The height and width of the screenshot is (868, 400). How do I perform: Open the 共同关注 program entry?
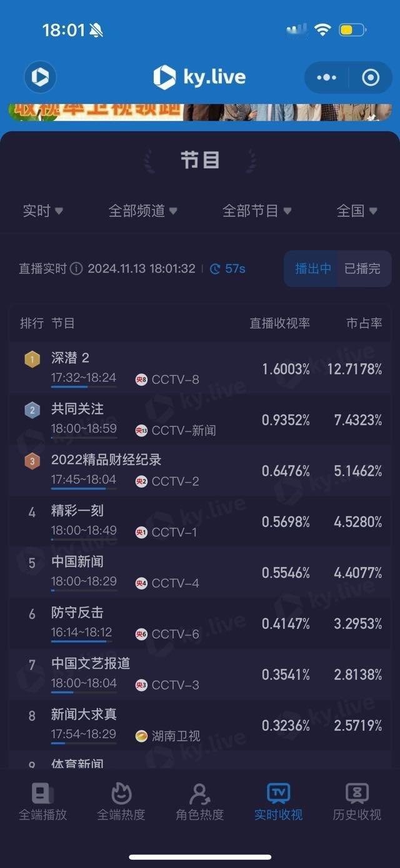pos(200,419)
